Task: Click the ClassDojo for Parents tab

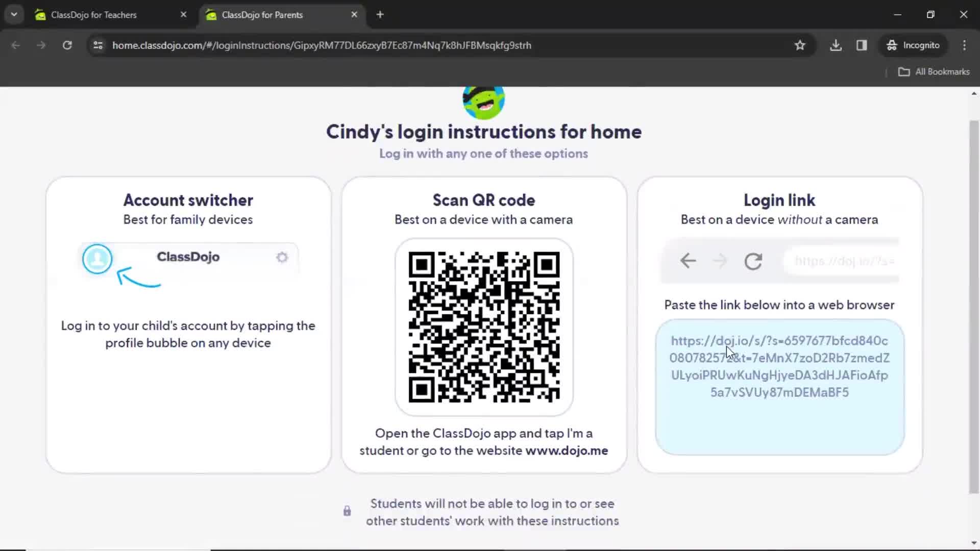Action: click(262, 15)
